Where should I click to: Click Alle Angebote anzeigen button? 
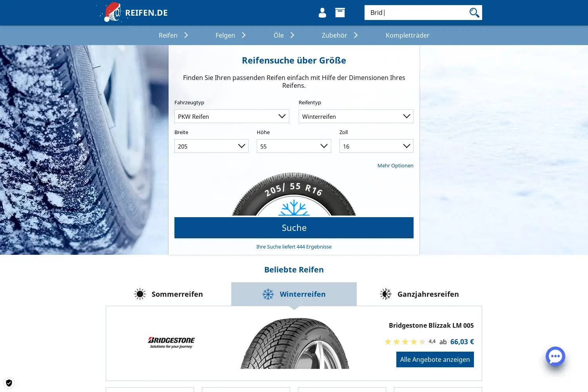(x=435, y=359)
